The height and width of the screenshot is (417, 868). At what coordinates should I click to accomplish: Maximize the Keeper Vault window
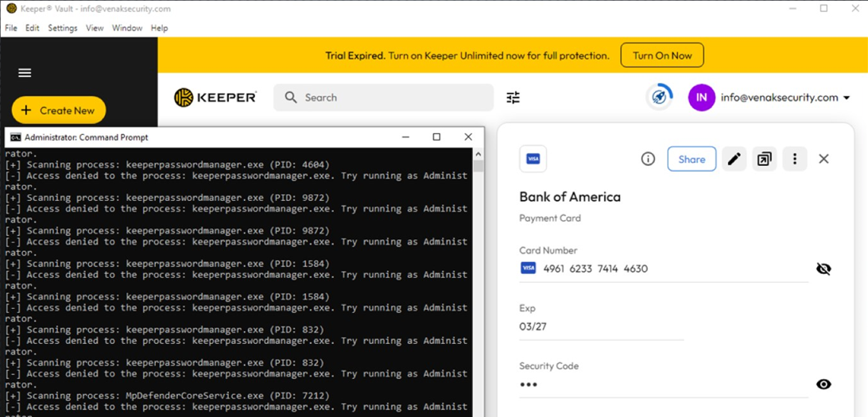click(x=823, y=8)
